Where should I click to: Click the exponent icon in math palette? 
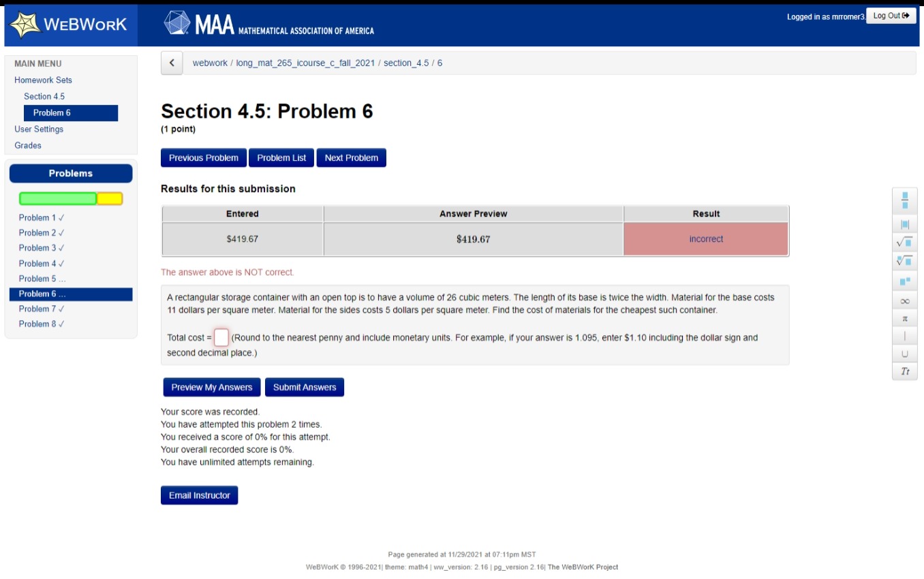904,280
